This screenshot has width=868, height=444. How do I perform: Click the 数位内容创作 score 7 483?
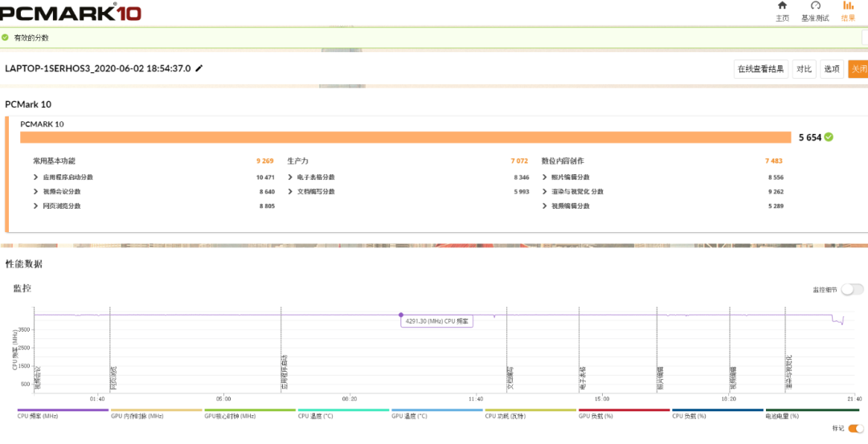point(774,161)
